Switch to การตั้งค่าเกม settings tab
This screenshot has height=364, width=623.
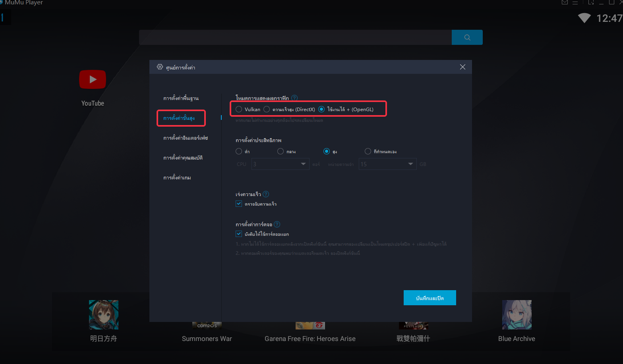point(177,177)
